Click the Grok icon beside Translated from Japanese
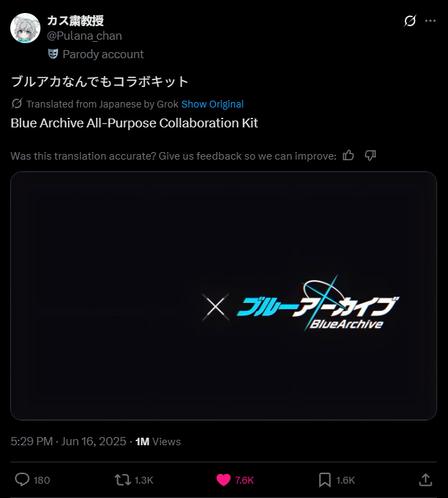 click(x=16, y=104)
